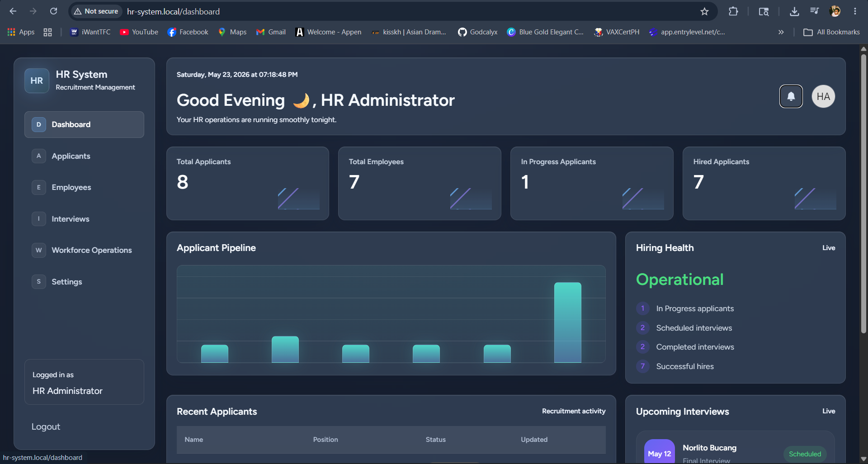Click the Recruitment activity label
The width and height of the screenshot is (868, 464).
pos(574,411)
